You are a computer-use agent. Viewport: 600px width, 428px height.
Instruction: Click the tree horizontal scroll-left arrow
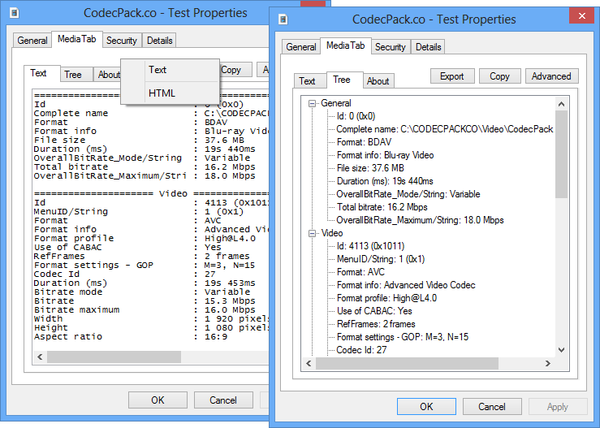pyautogui.click(x=309, y=363)
